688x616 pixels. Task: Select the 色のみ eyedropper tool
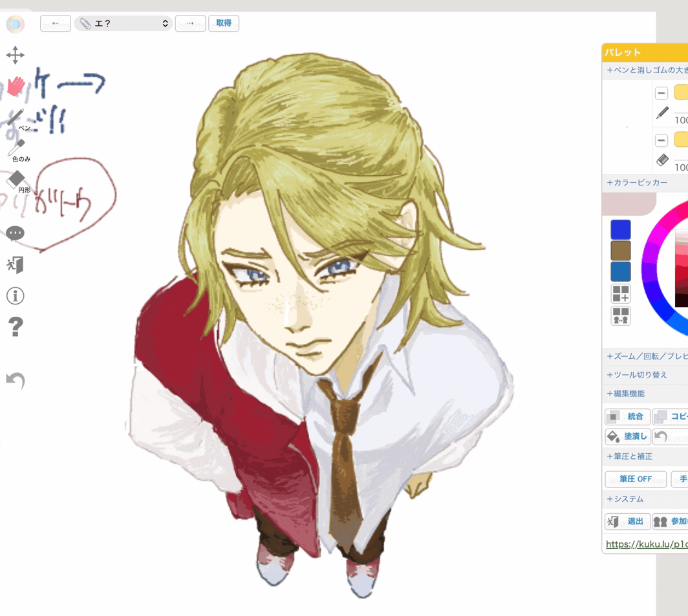[17, 150]
